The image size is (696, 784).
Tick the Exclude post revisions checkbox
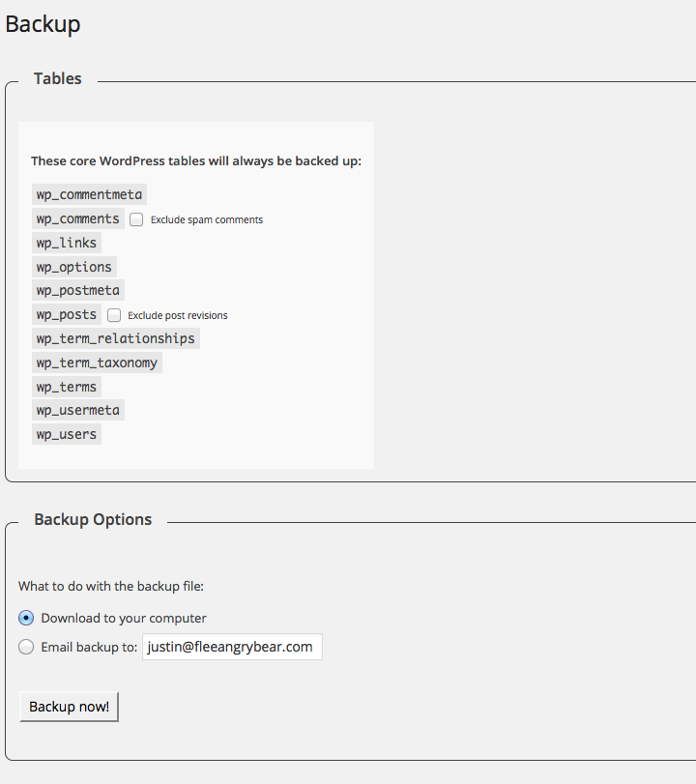(x=114, y=315)
